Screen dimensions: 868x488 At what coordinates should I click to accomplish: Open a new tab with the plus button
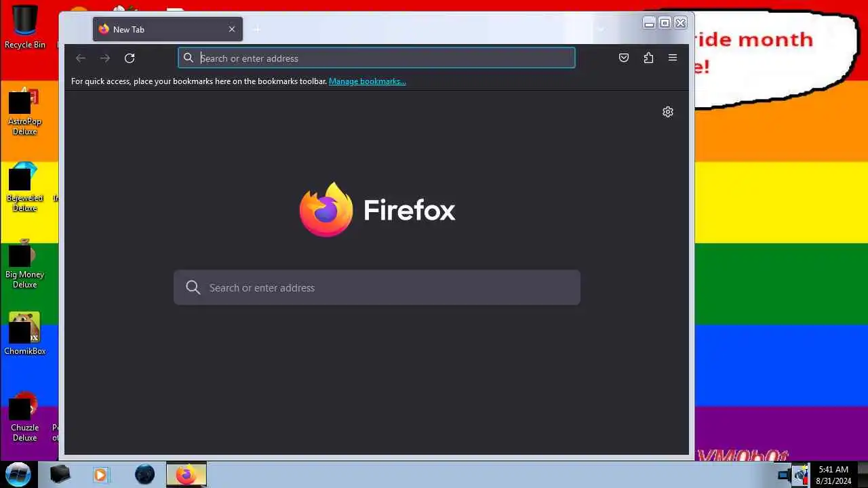click(256, 29)
